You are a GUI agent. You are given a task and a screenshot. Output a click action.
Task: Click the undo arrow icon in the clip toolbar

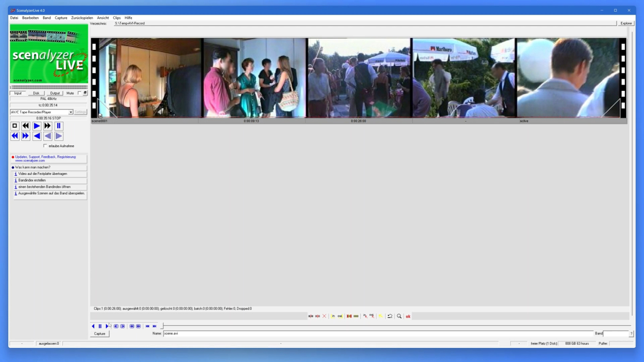click(390, 316)
